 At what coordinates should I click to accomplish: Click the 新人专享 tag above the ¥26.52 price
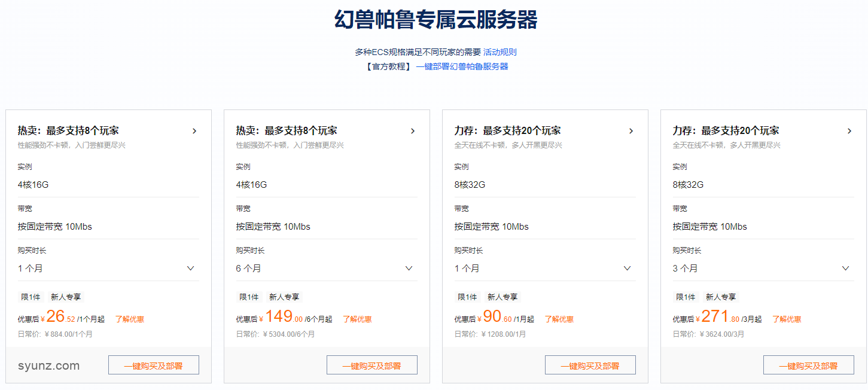pos(66,297)
